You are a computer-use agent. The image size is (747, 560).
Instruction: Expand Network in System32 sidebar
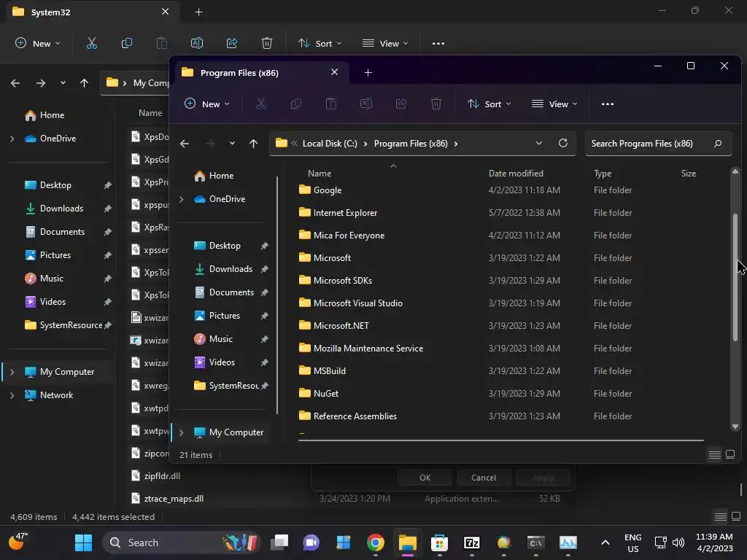[12, 395]
